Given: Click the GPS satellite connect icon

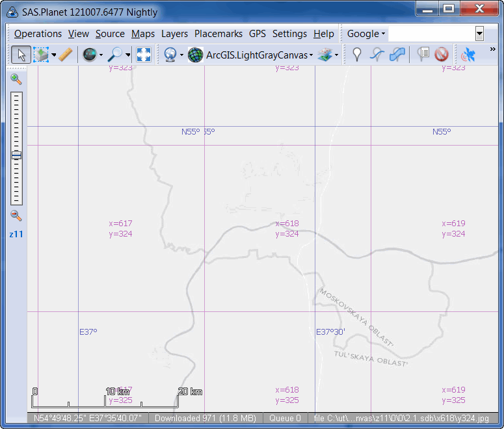Looking at the screenshot, I should click(x=468, y=55).
